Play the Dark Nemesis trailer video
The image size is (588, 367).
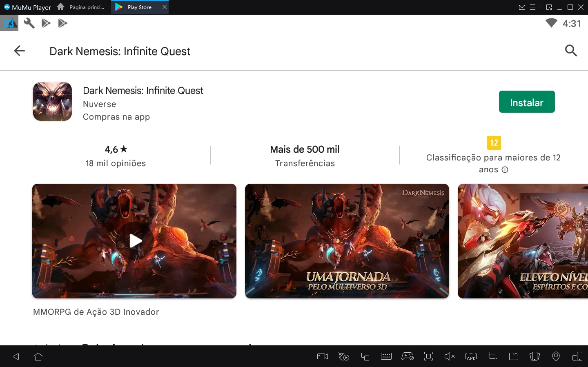(134, 241)
